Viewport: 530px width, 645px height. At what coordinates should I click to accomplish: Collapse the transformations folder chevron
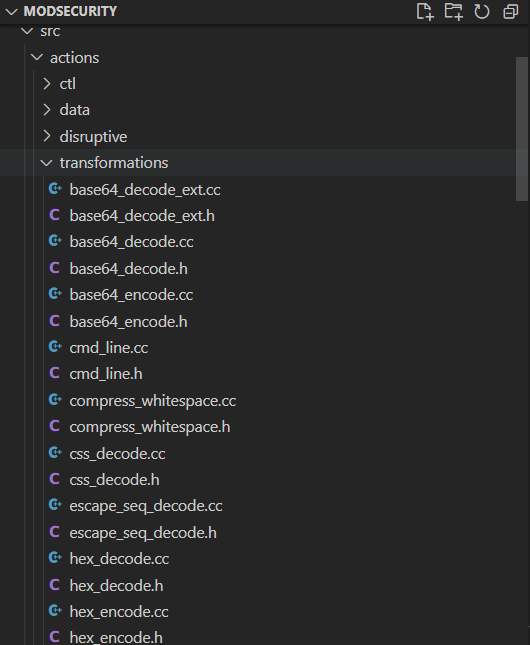[46, 163]
